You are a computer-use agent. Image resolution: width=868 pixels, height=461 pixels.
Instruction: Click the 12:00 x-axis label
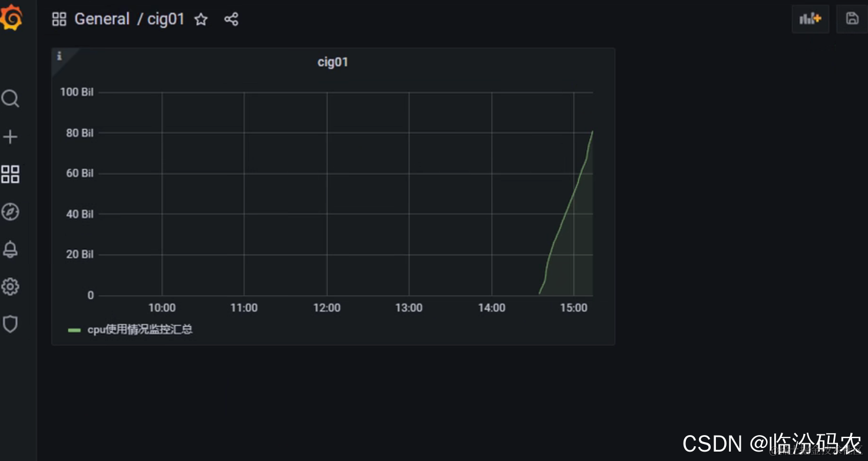coord(326,308)
